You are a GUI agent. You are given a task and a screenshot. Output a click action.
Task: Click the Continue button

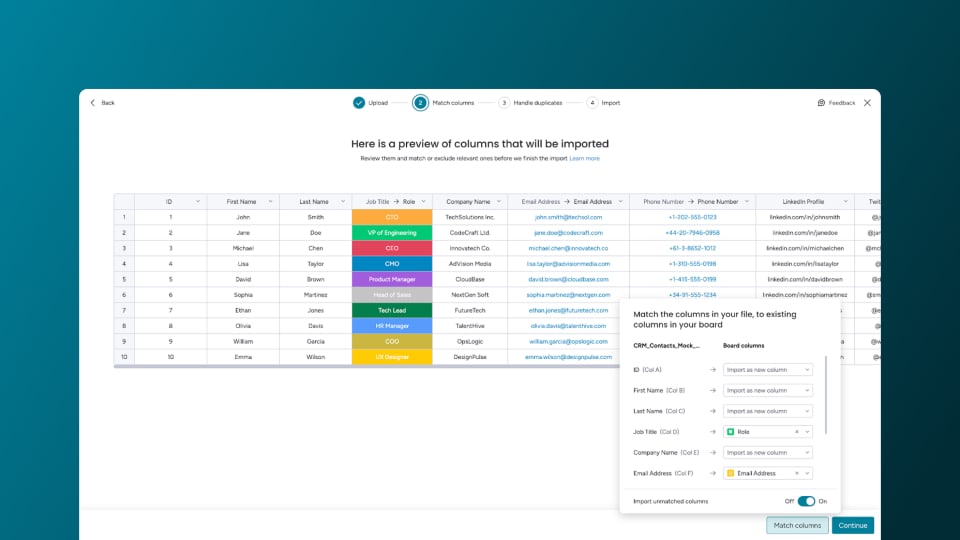pyautogui.click(x=853, y=525)
